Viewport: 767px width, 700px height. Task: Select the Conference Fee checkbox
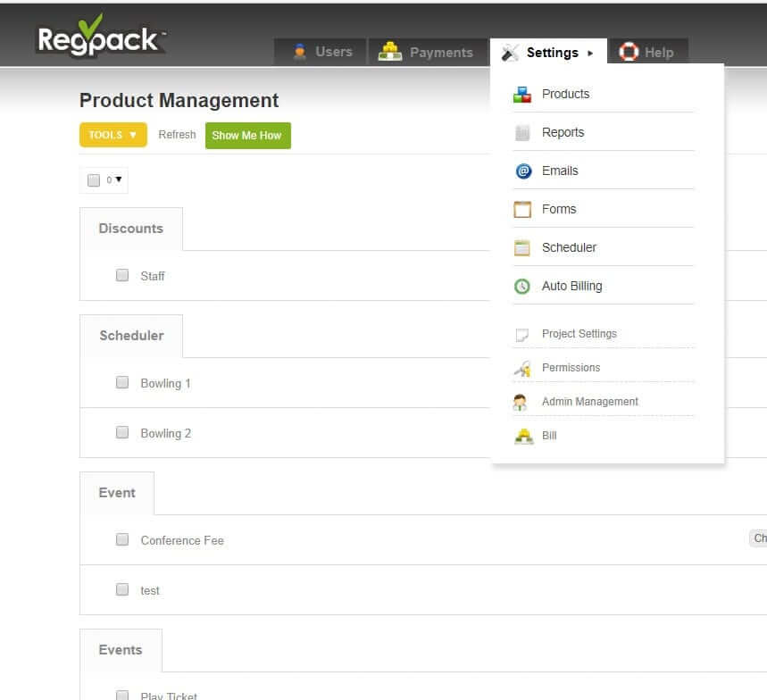coord(122,540)
